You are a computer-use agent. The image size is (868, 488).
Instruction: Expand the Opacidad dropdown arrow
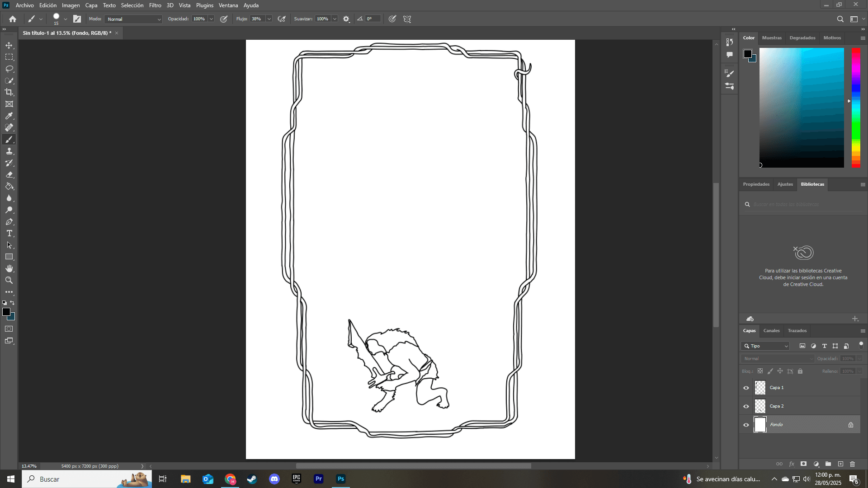point(211,19)
